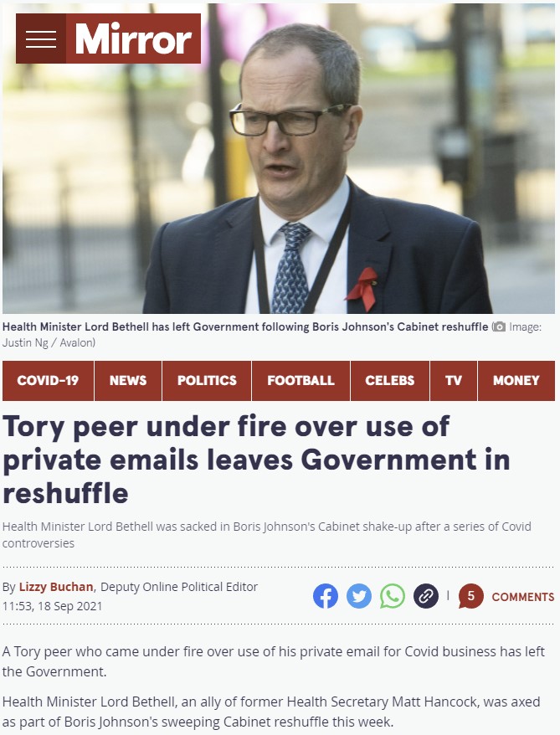Copy article link icon
Image resolution: width=560 pixels, height=735 pixels.
click(426, 596)
